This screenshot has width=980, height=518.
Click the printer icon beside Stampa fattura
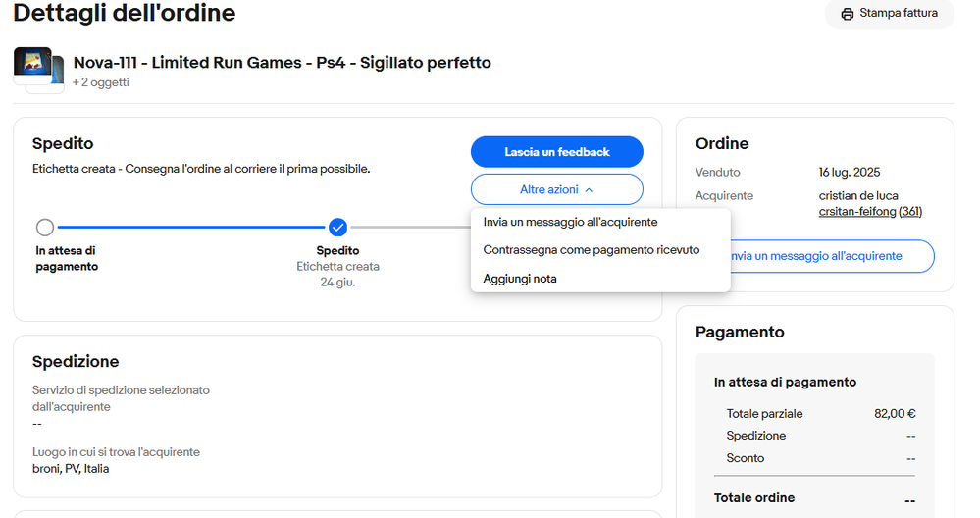(x=847, y=14)
